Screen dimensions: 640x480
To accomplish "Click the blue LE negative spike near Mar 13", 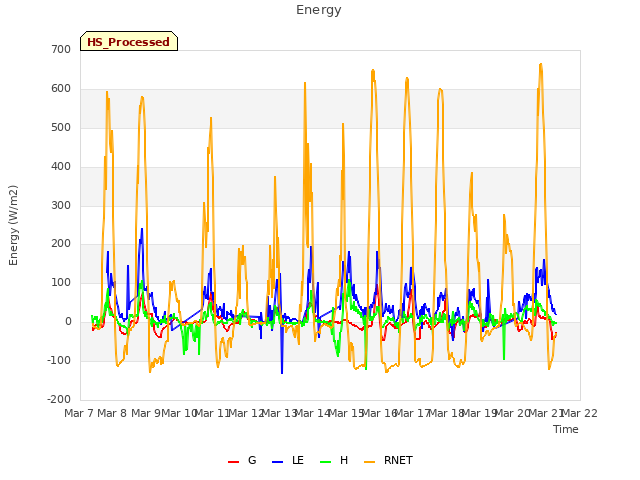I will [282, 372].
